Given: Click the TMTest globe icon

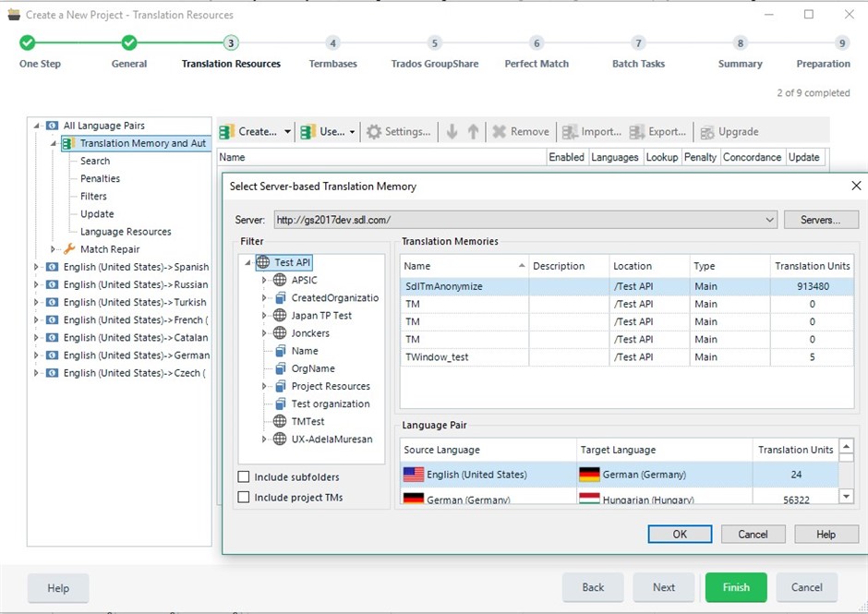Looking at the screenshot, I should click(x=280, y=421).
